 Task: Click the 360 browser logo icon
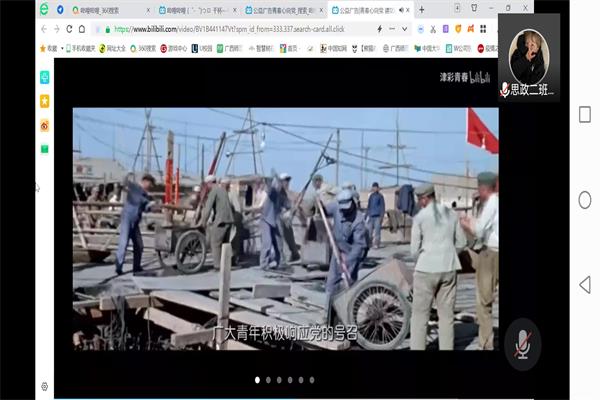(x=44, y=9)
